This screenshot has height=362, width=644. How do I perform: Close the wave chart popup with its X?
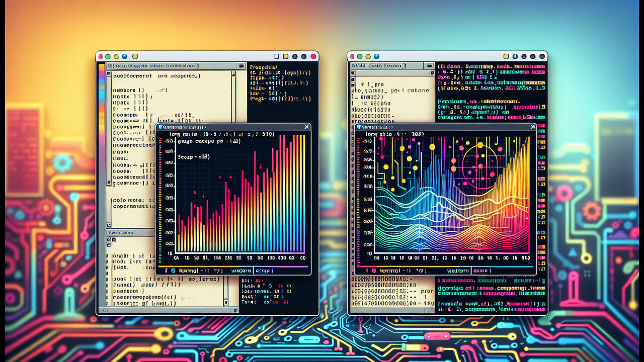point(532,127)
